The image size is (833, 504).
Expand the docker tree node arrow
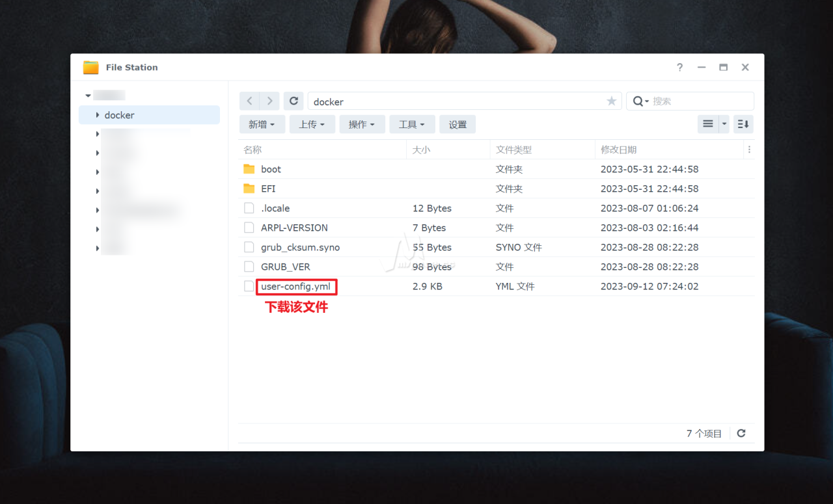pyautogui.click(x=98, y=115)
